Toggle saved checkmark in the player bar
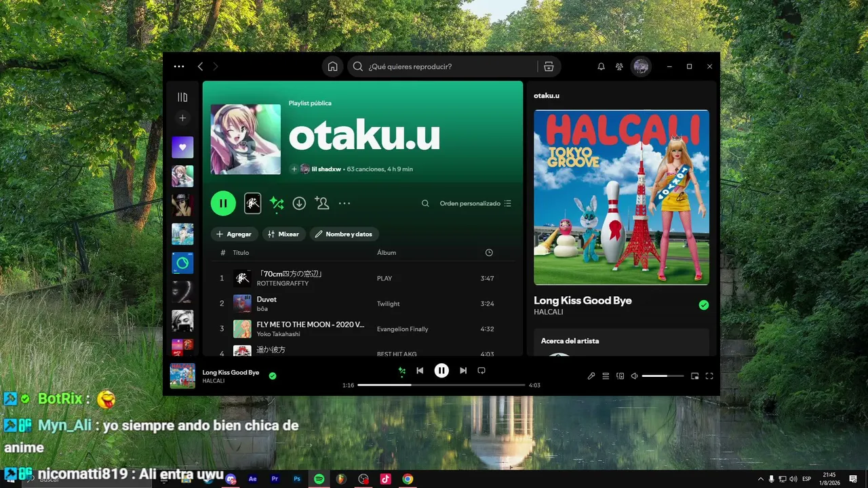The height and width of the screenshot is (488, 868). click(273, 375)
